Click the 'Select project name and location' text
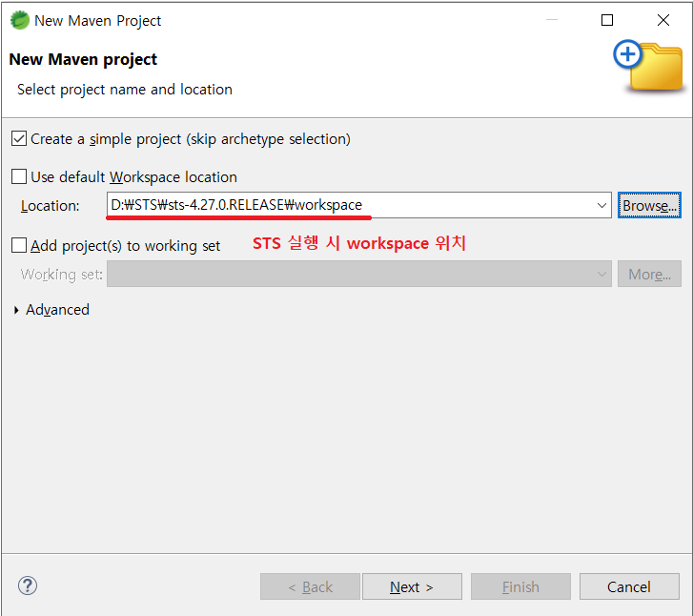This screenshot has height=616, width=693. click(125, 90)
